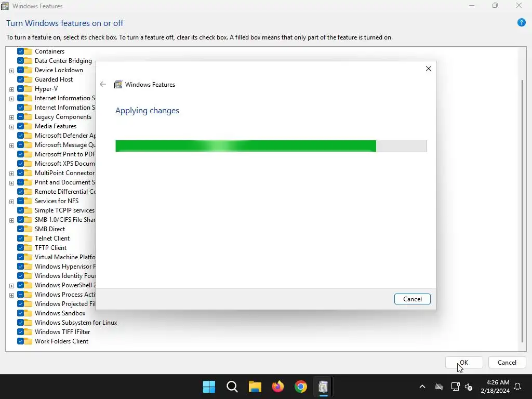Click the OneDrive cloud tray icon

pyautogui.click(x=439, y=387)
